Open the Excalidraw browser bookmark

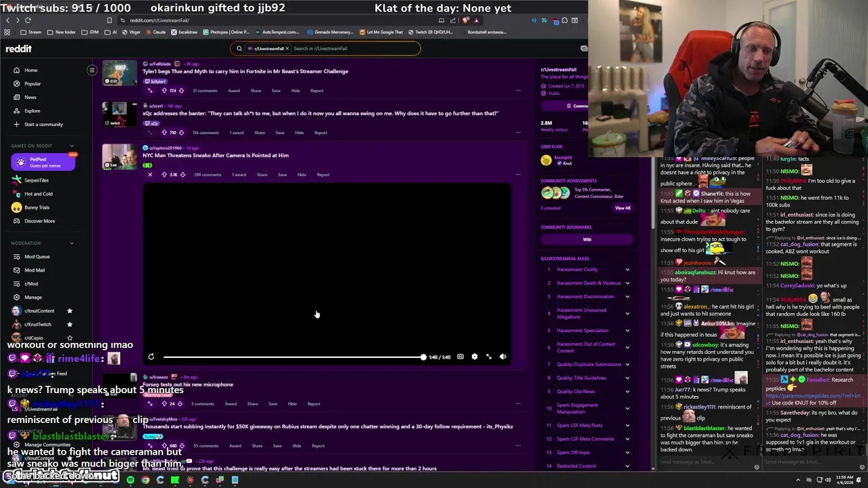click(x=184, y=32)
